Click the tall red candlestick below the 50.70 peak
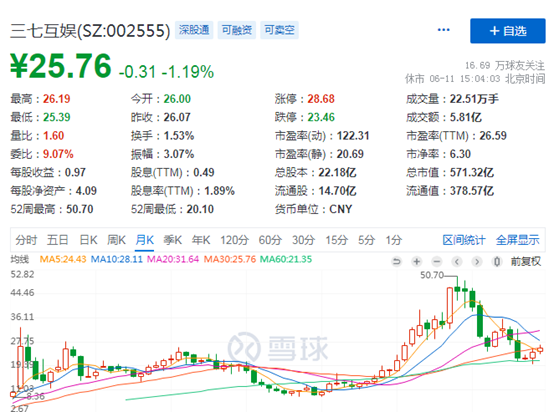This screenshot has height=412, width=554. [449, 305]
